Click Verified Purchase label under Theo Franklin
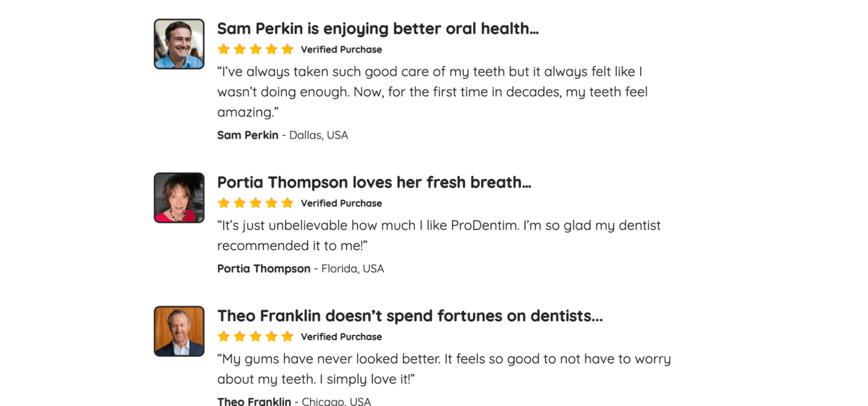 pyautogui.click(x=341, y=337)
